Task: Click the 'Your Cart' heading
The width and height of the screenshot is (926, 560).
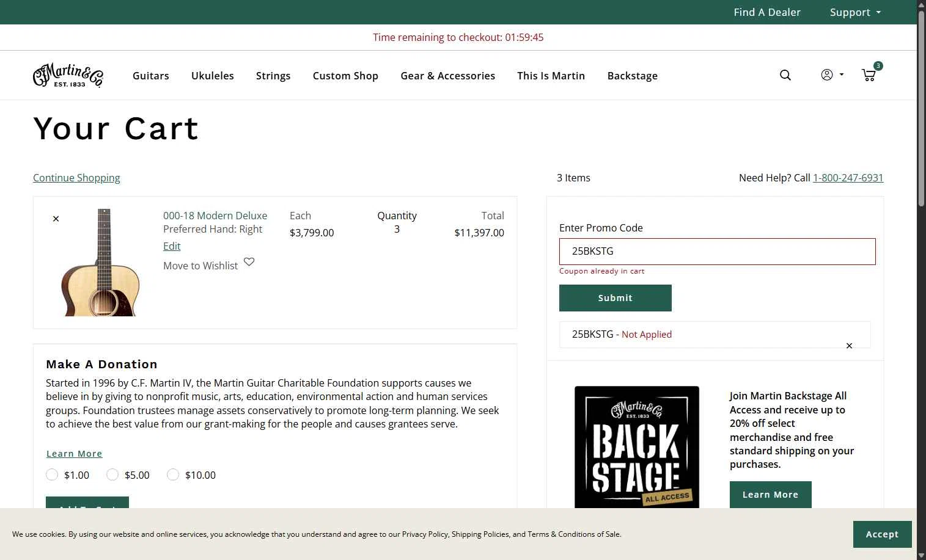Action: (116, 128)
